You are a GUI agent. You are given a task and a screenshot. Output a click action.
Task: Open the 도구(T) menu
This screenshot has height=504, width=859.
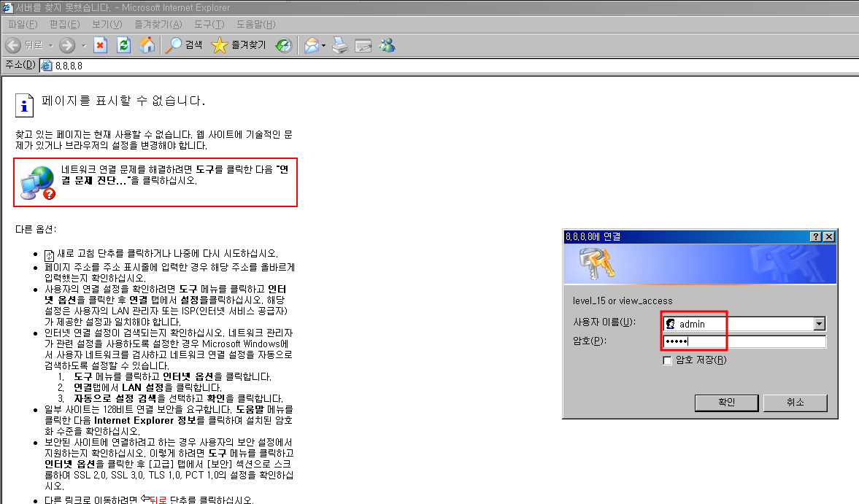point(209,25)
